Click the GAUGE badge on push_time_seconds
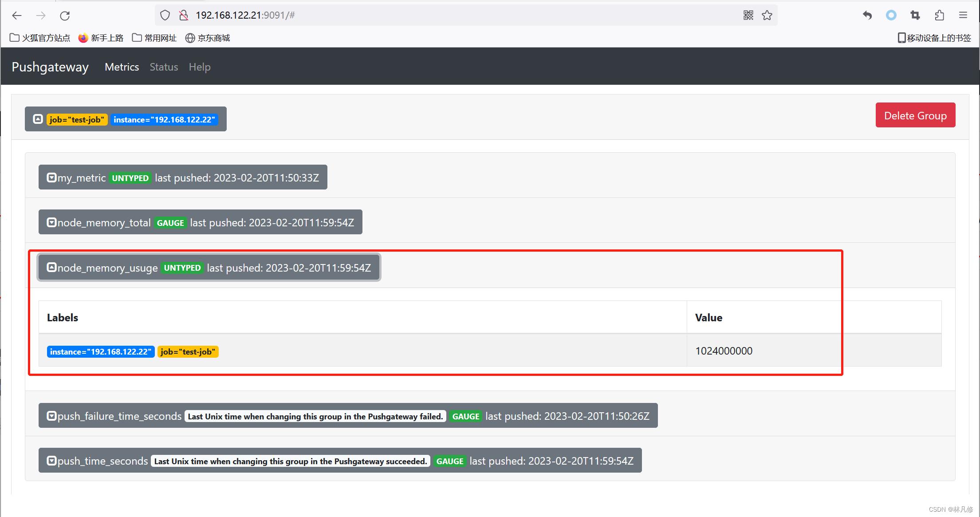 [450, 461]
